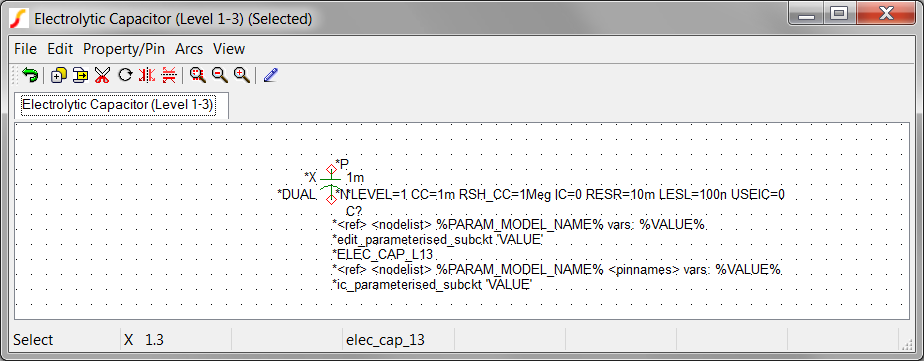The width and height of the screenshot is (924, 361).
Task: Click the Zoom in magnifier icon
Action: (x=242, y=75)
